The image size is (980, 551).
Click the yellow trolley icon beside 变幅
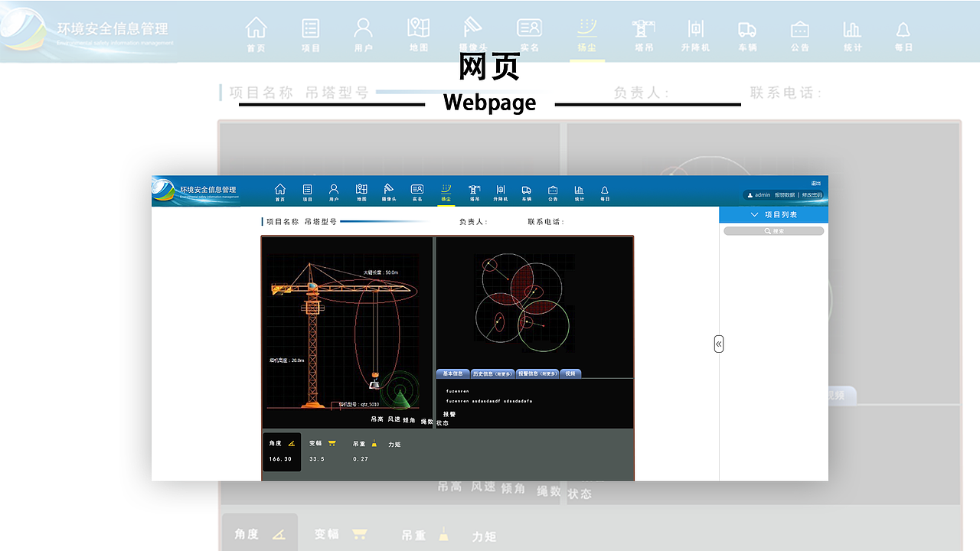[x=332, y=443]
